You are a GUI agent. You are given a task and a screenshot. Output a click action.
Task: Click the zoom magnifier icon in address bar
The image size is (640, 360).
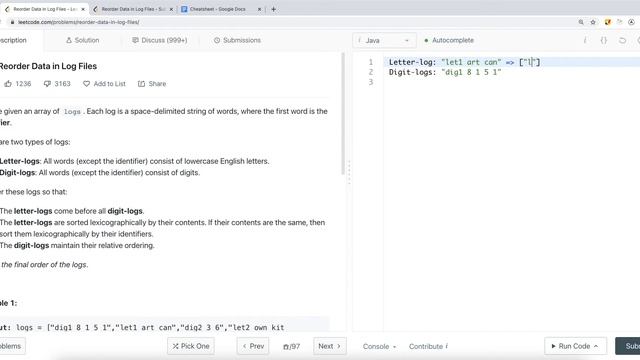point(581,22)
